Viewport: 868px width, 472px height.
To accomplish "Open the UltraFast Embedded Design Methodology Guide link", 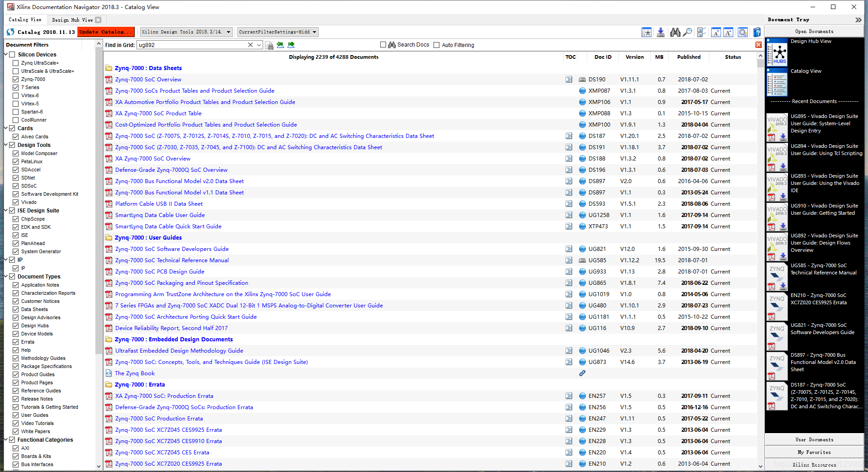I will coord(179,351).
